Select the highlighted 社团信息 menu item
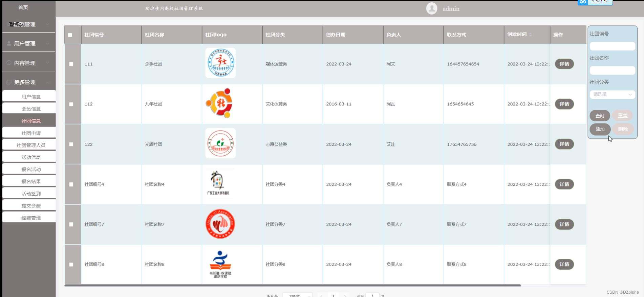The height and width of the screenshot is (297, 644). (29, 121)
